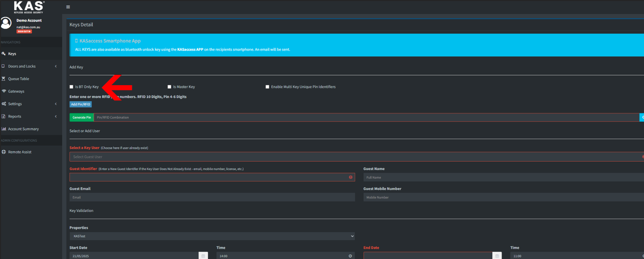
Task: Open the Properties dropdown showing KASTest
Action: [212, 236]
